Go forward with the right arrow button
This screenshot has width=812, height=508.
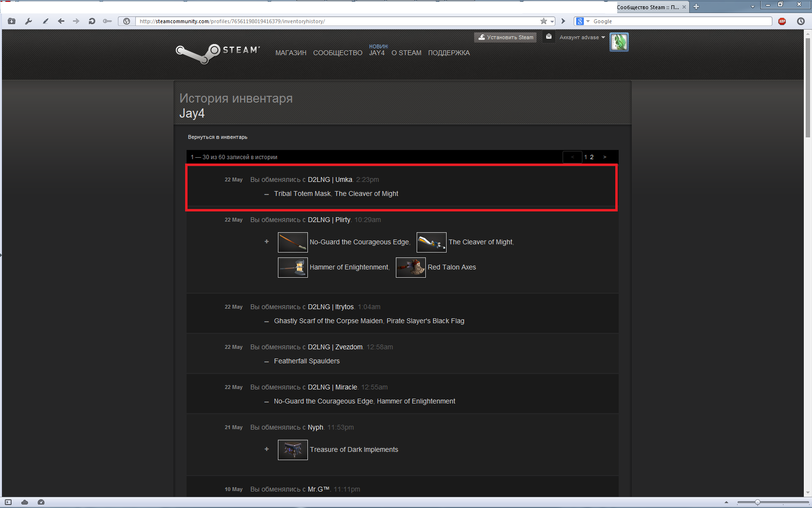tap(76, 21)
